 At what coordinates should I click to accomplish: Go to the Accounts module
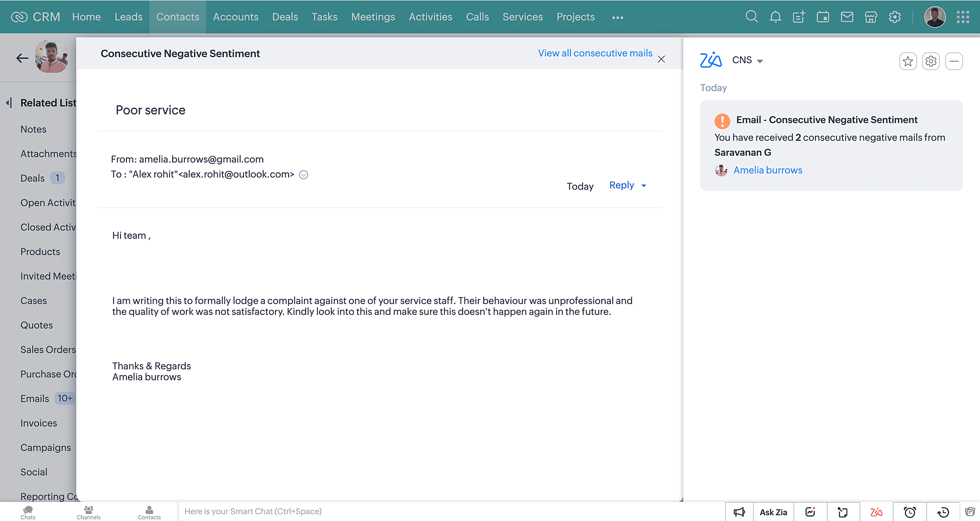point(235,17)
